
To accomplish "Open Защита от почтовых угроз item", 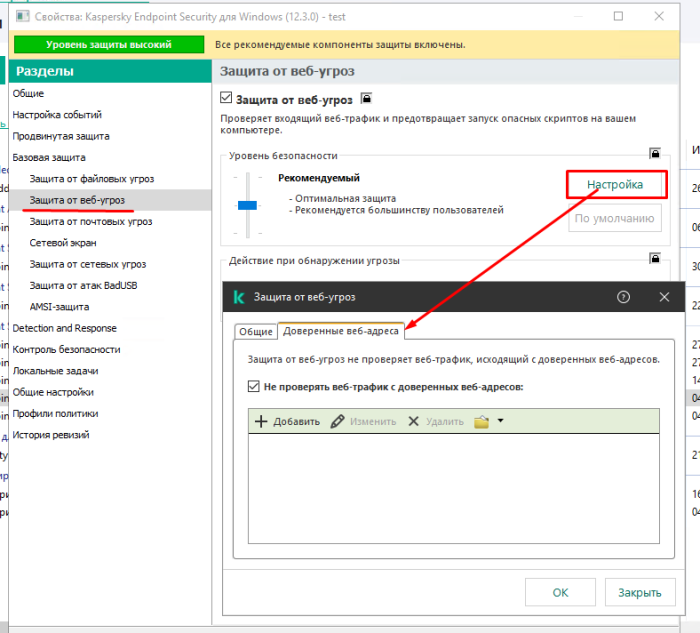I will click(x=91, y=221).
